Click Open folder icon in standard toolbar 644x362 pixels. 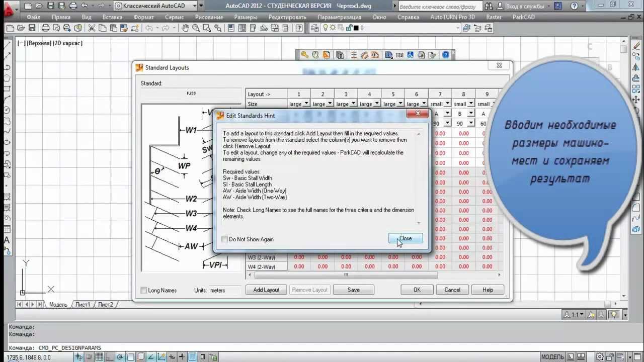(21, 28)
